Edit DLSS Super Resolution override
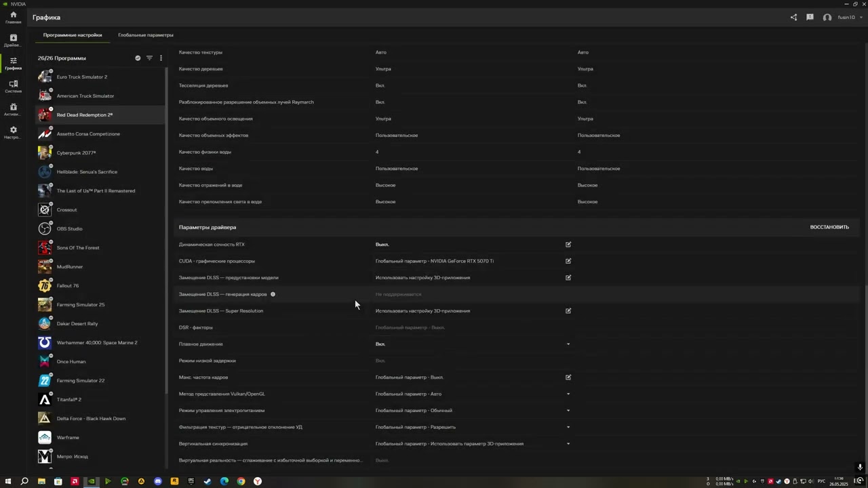This screenshot has width=868, height=488. click(x=568, y=311)
